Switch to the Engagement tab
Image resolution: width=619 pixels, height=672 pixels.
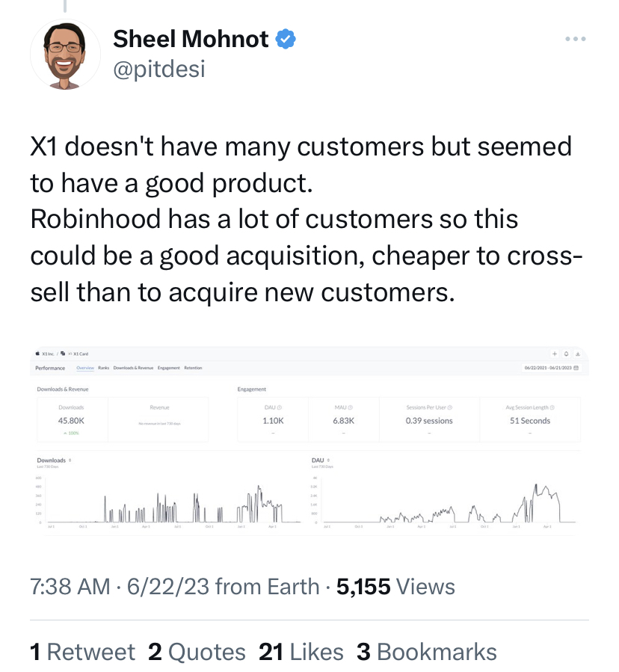coord(168,368)
